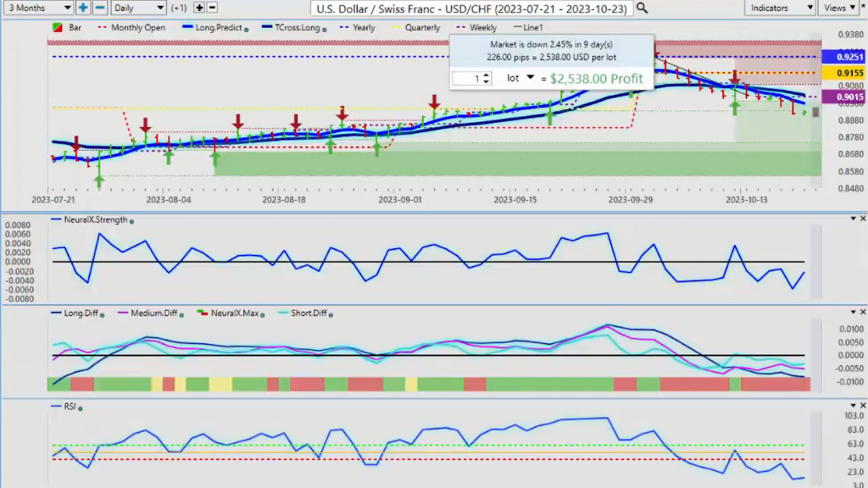868x488 pixels.
Task: Click the dot beside NeuralX.Strength
Action: pos(131,221)
